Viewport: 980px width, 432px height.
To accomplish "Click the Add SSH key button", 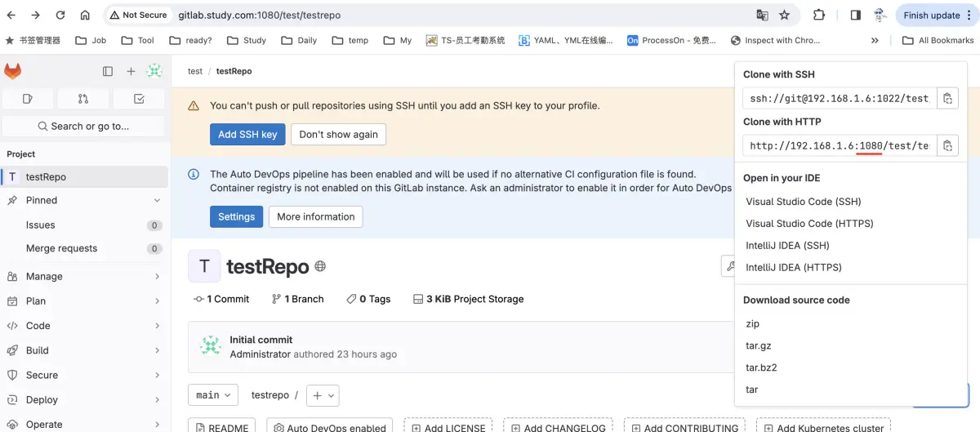I will (247, 135).
